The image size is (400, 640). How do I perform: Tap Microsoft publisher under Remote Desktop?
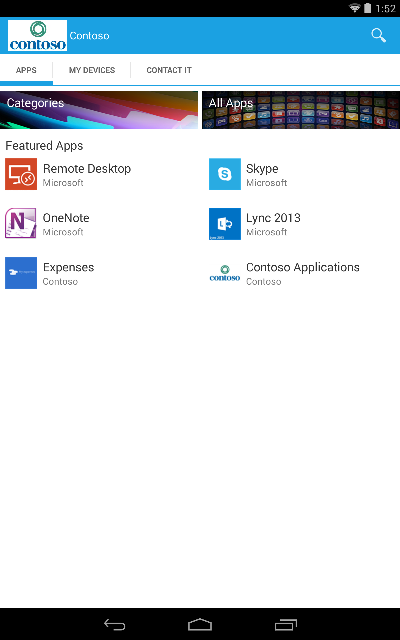(x=63, y=183)
